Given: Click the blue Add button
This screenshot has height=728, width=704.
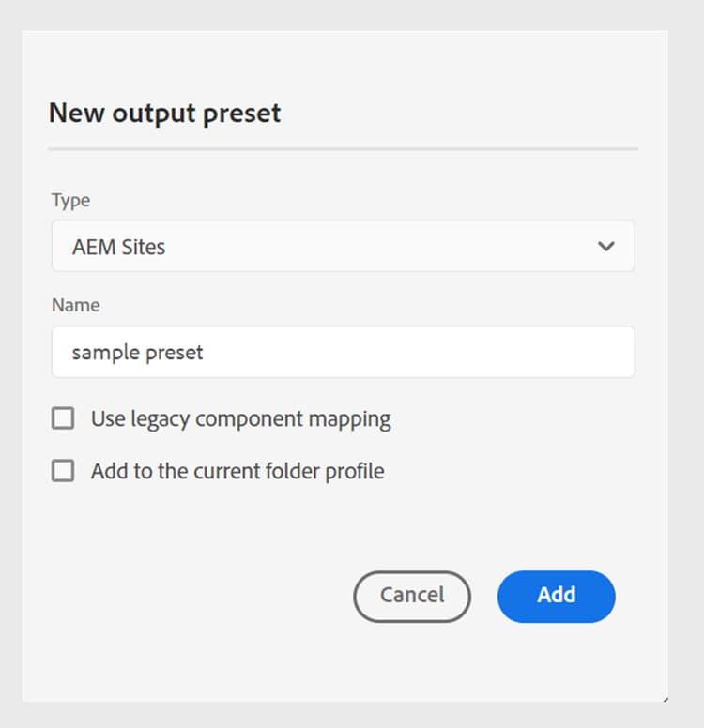Looking at the screenshot, I should [x=556, y=596].
